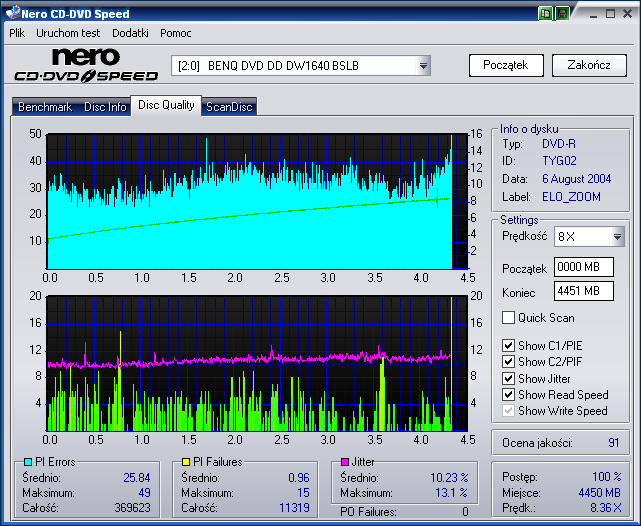Switch to the Disc Info tab
Viewport: 641px width, 526px height.
point(105,107)
